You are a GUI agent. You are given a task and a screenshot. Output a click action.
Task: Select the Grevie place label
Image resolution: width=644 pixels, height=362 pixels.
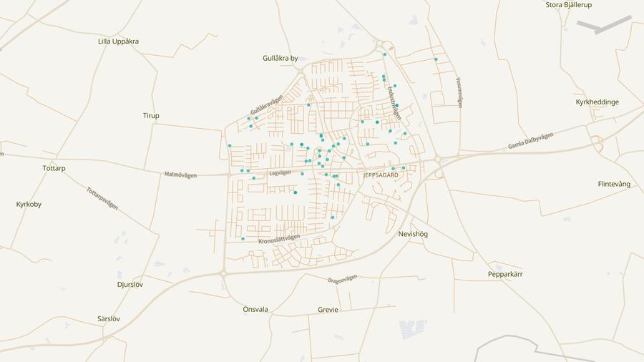328,310
